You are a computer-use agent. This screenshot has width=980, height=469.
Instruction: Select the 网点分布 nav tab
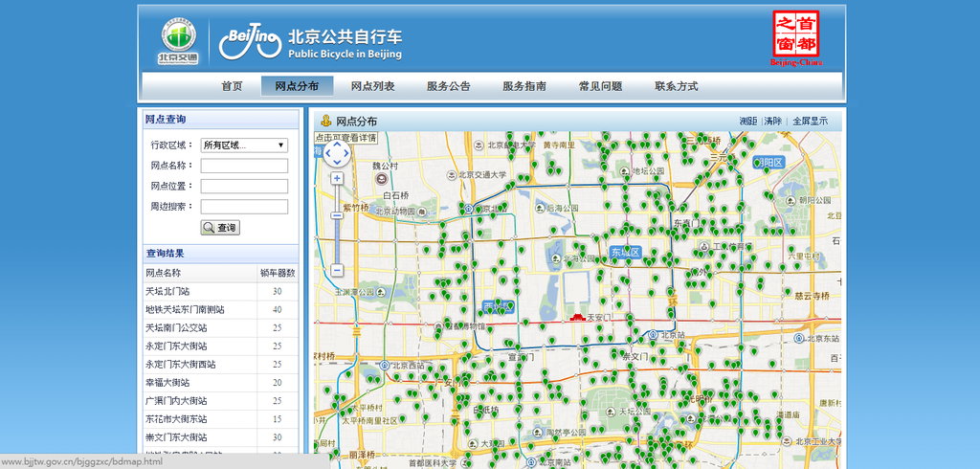pyautogui.click(x=297, y=86)
